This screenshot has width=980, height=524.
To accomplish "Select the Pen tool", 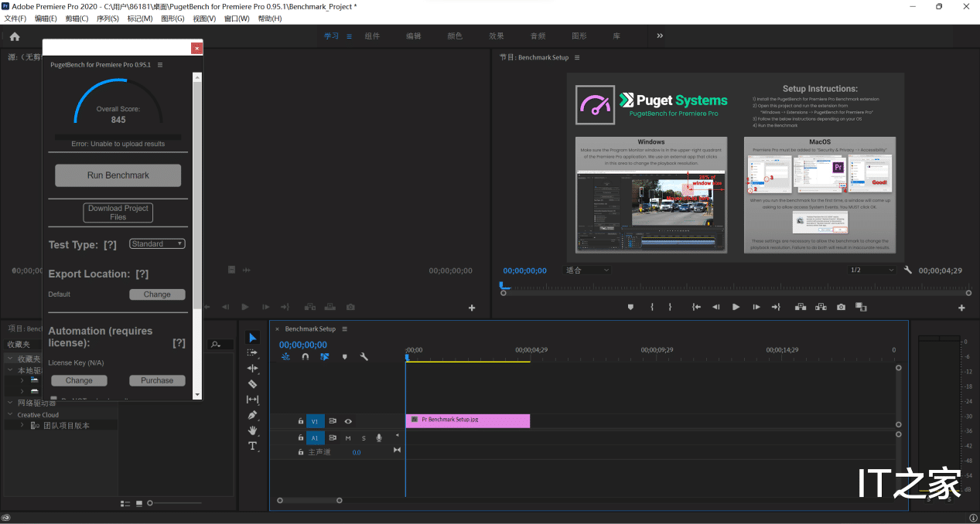I will coord(252,415).
